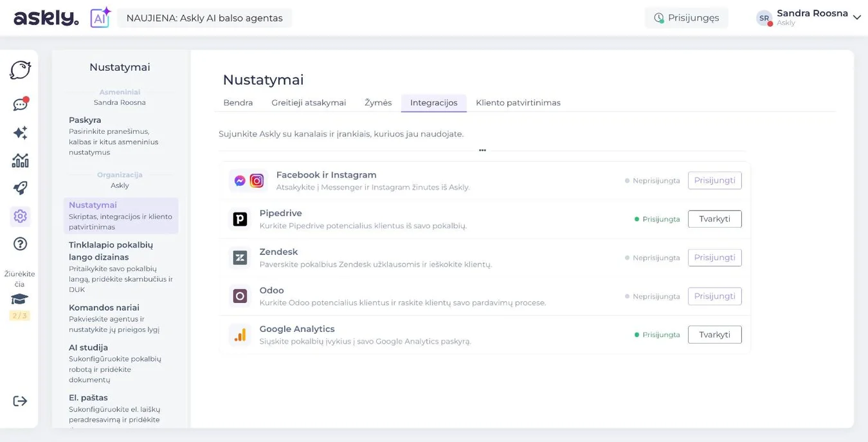Viewport: 868px width, 442px height.
Task: Click the 2 / 3 progress badge
Action: tap(19, 316)
